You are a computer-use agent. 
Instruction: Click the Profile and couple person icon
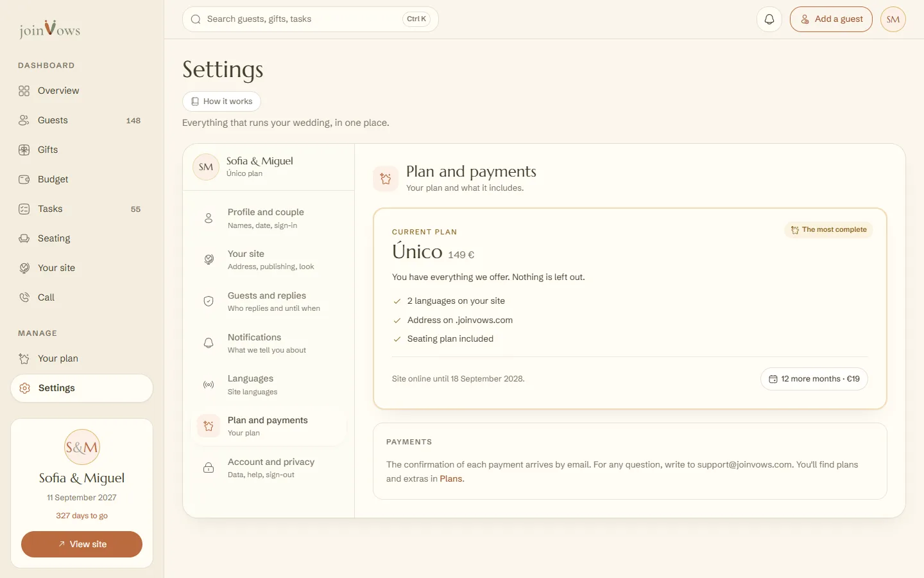click(209, 218)
